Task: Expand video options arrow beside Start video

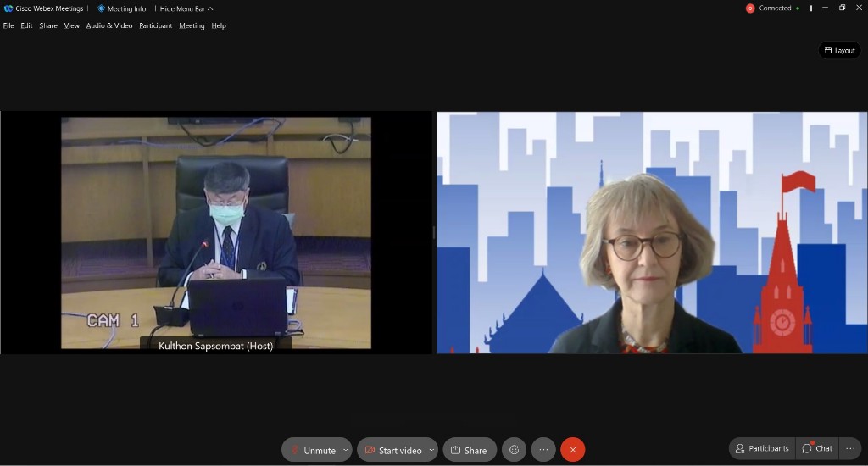Action: coord(431,450)
